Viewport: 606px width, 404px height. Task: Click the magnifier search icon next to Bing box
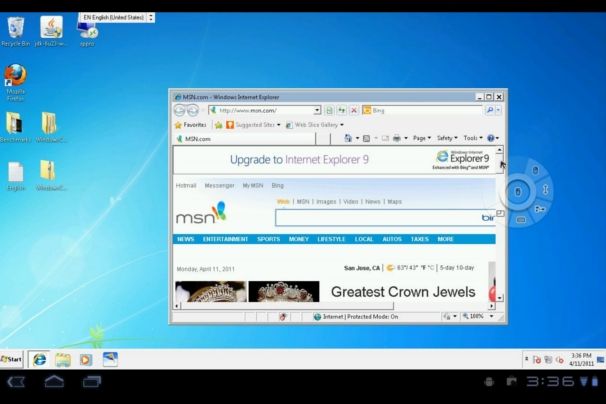(x=490, y=110)
